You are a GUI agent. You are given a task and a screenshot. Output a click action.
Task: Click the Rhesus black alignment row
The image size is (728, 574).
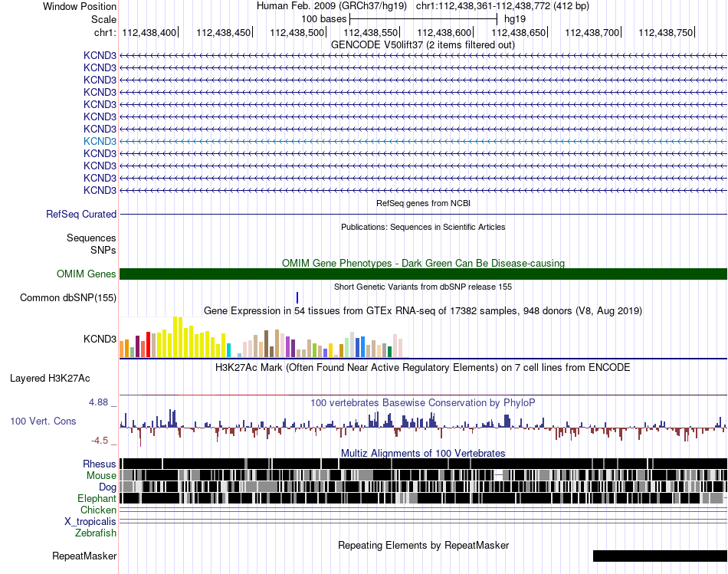point(423,464)
